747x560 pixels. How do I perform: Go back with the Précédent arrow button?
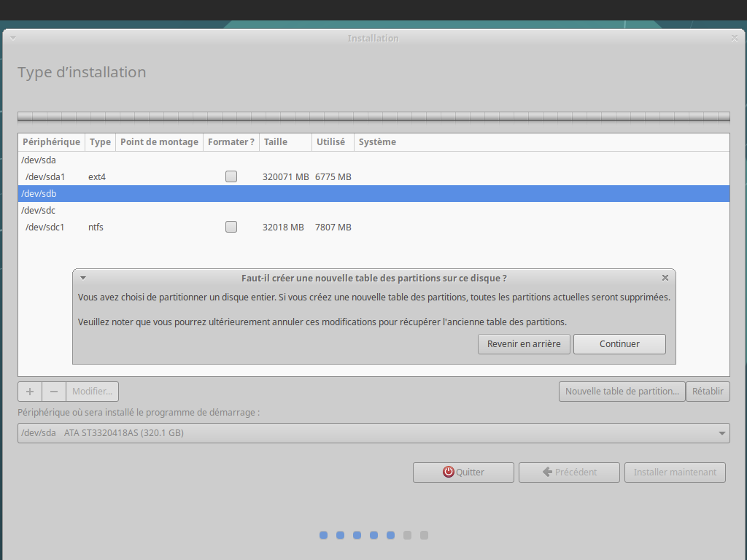tap(569, 472)
